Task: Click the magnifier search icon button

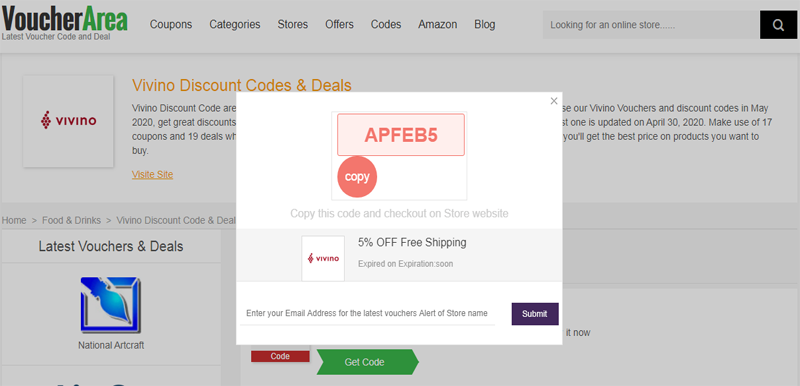Action: [778, 24]
